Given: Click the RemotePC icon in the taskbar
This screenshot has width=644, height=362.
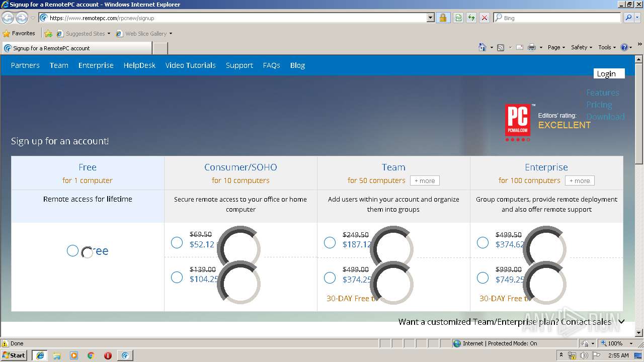Looking at the screenshot, I should [x=125, y=355].
